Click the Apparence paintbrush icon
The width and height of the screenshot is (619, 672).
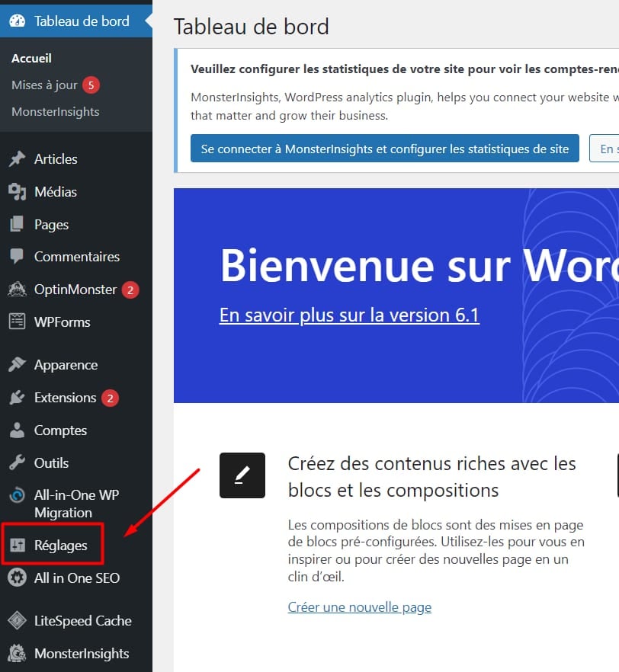(x=17, y=365)
